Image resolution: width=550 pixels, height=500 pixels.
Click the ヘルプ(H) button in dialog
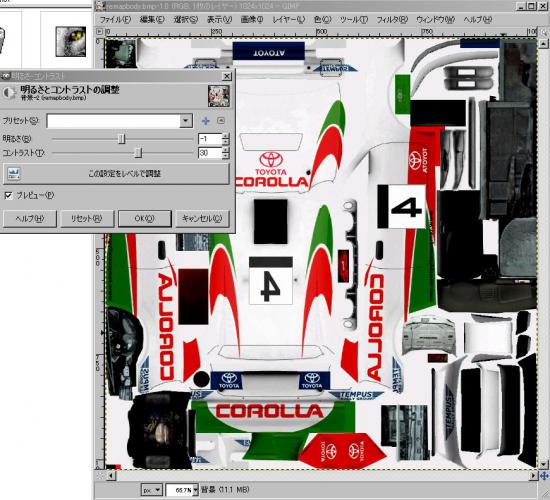30,219
